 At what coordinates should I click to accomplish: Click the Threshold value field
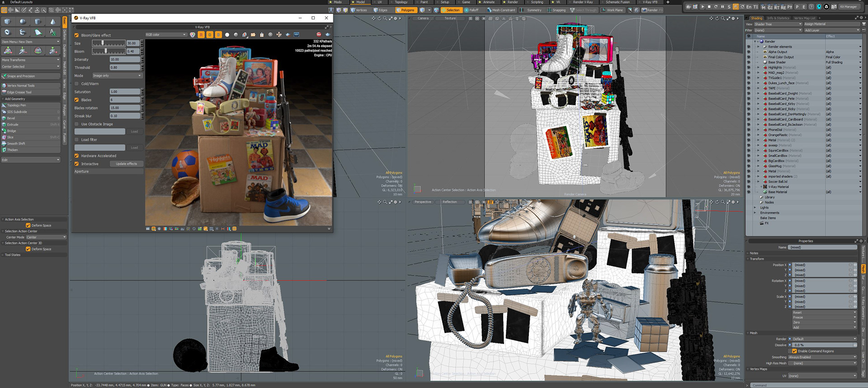coord(125,67)
